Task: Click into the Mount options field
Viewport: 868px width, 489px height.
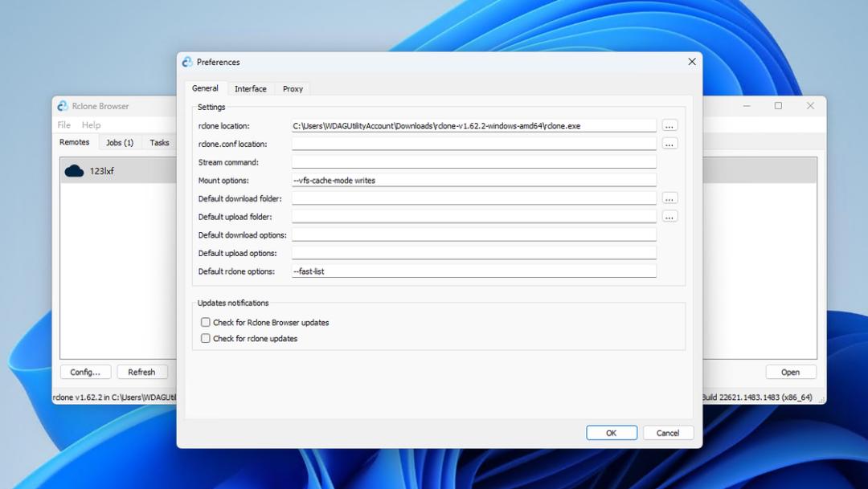Action: coord(474,181)
